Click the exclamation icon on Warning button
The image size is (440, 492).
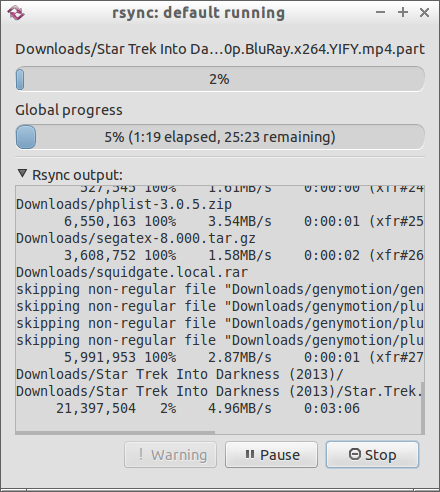(x=141, y=454)
